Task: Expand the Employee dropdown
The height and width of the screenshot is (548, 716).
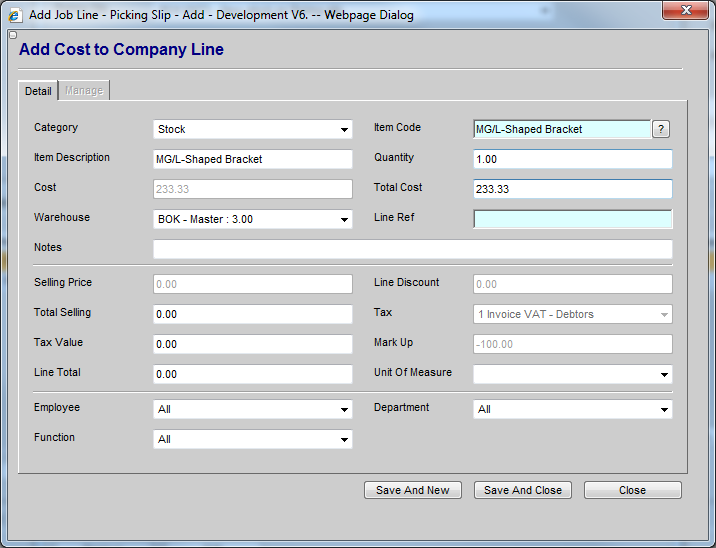Action: point(253,409)
